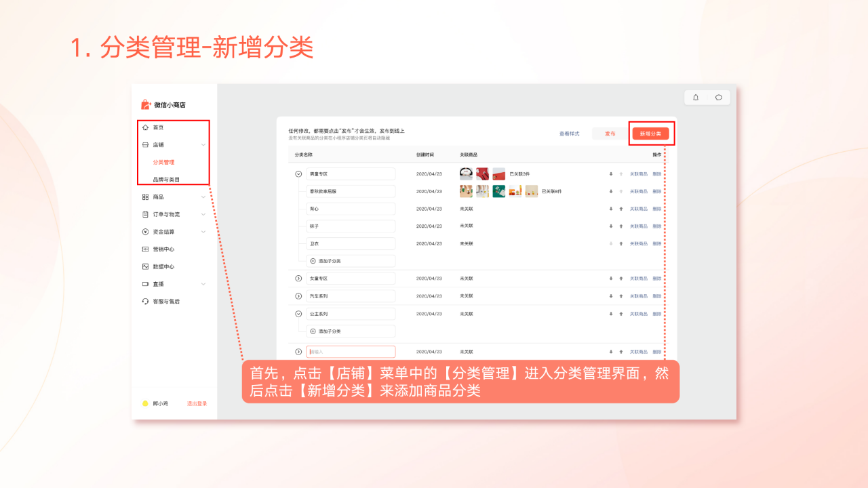Click the 商品 grid icon
The width and height of the screenshot is (868, 488).
[145, 197]
